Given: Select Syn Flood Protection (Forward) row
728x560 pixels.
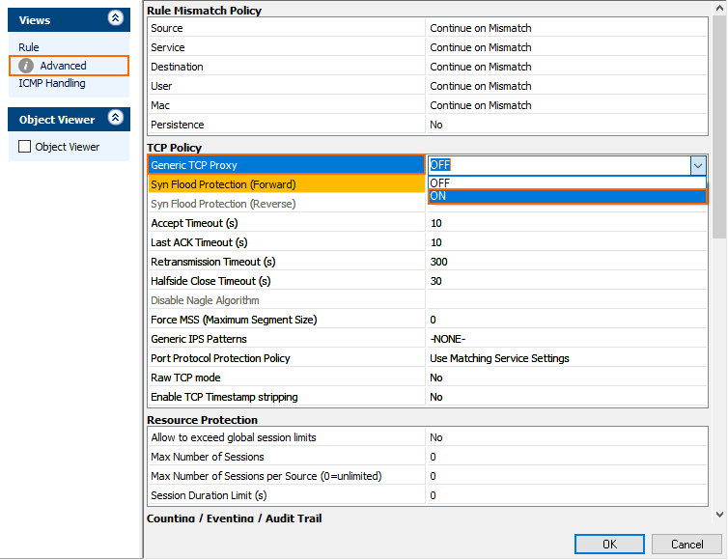Looking at the screenshot, I should pyautogui.click(x=287, y=184).
